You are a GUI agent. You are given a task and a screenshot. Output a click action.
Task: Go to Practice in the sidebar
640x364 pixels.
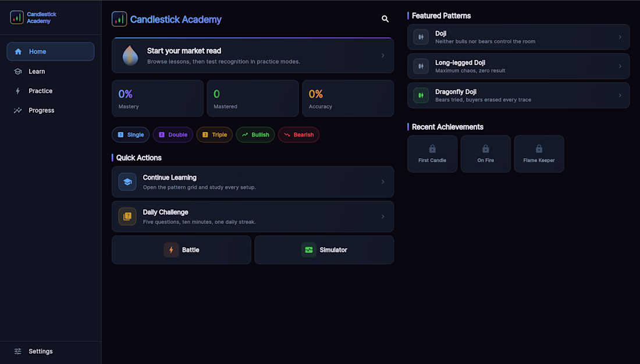tap(41, 91)
